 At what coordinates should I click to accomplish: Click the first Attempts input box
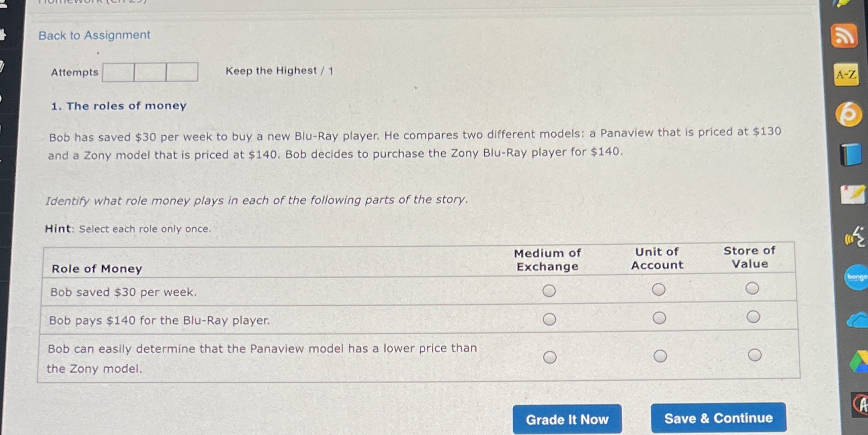pos(118,72)
